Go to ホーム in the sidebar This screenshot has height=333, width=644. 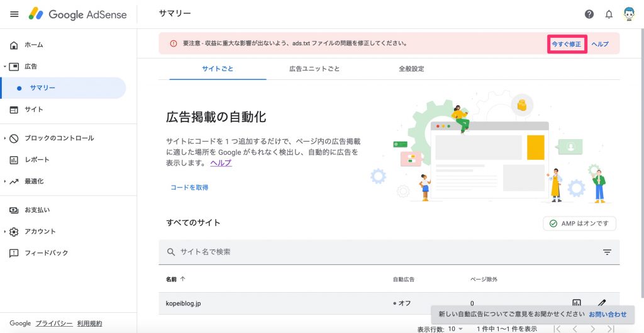click(x=33, y=45)
